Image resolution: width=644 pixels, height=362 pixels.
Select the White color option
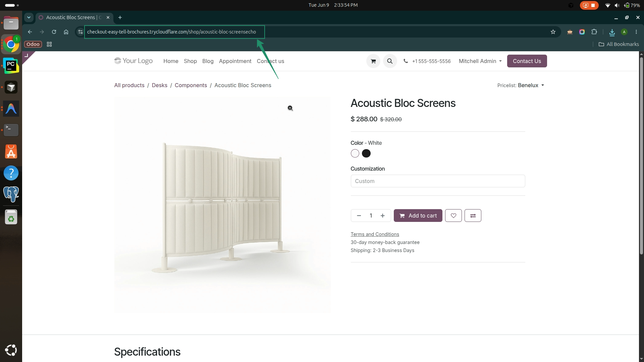(355, 154)
